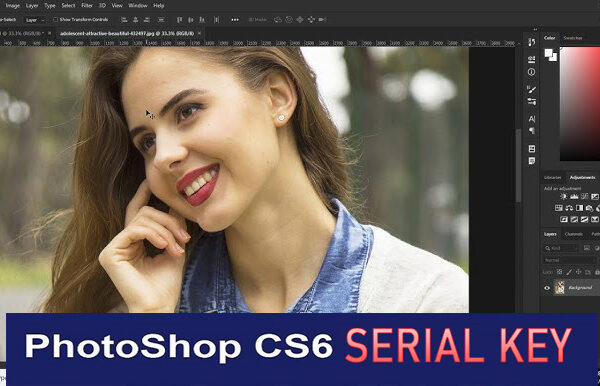This screenshot has width=600, height=386.
Task: Toggle pixel layer filter icon
Action: pos(587,248)
